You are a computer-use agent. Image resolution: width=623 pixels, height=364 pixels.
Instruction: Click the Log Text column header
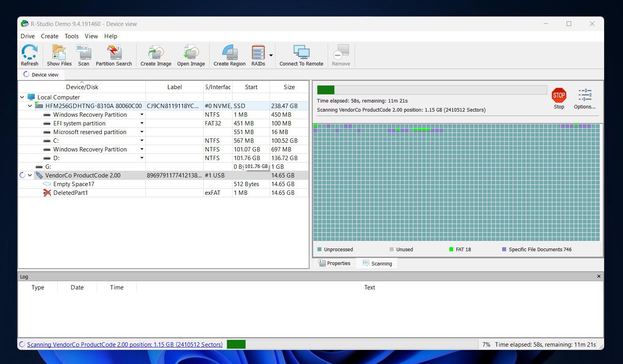[x=370, y=287]
